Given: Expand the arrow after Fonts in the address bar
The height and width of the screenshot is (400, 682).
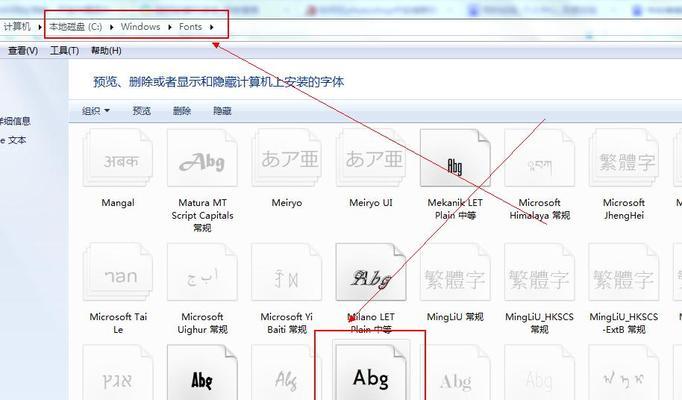Looking at the screenshot, I should (211, 27).
